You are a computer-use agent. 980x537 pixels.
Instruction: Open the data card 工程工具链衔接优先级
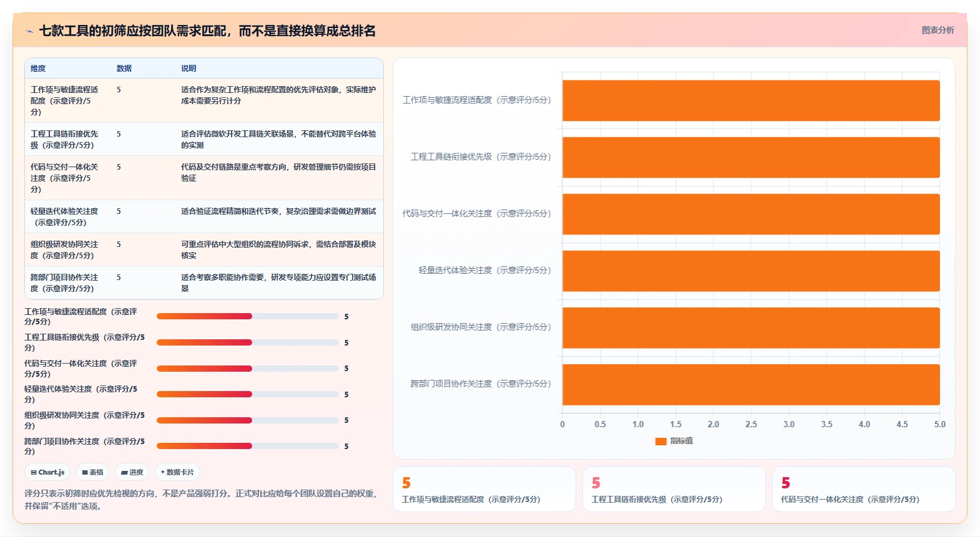point(674,489)
